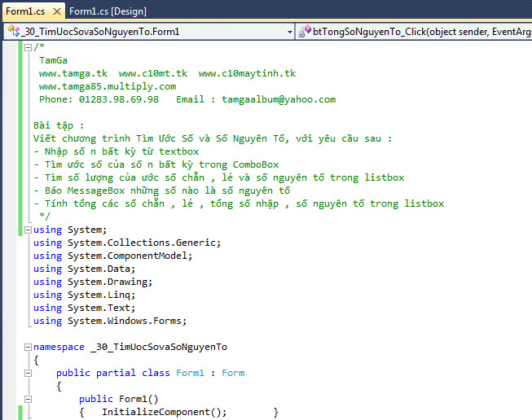
Task: Click the 'Bài tập :' comment line
Action: click(59, 126)
